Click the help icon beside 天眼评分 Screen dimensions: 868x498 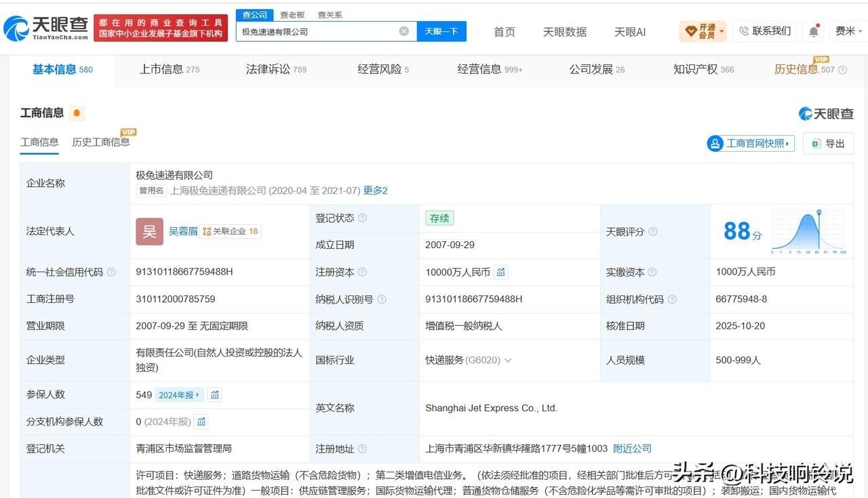pos(652,232)
